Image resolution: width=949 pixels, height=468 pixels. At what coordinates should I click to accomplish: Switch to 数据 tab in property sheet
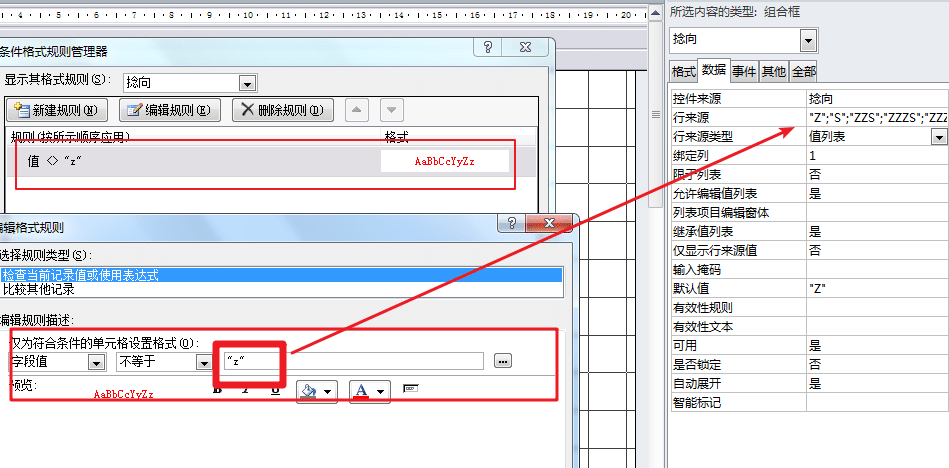[714, 70]
